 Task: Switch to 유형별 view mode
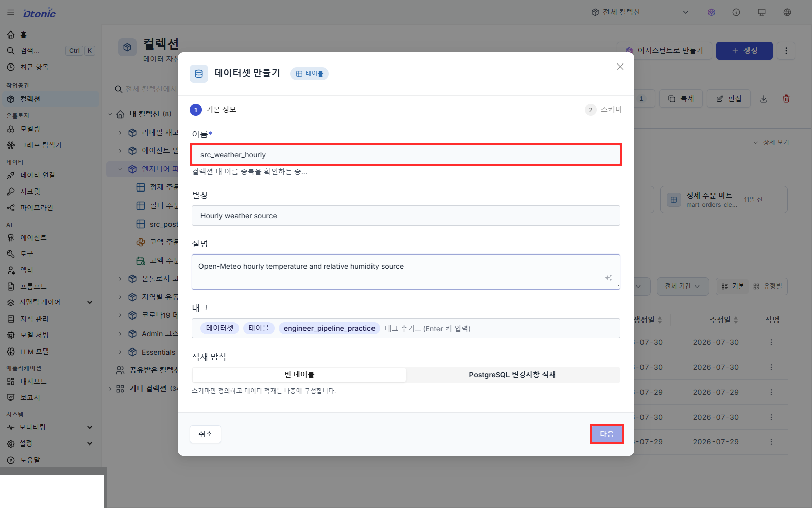point(767,287)
